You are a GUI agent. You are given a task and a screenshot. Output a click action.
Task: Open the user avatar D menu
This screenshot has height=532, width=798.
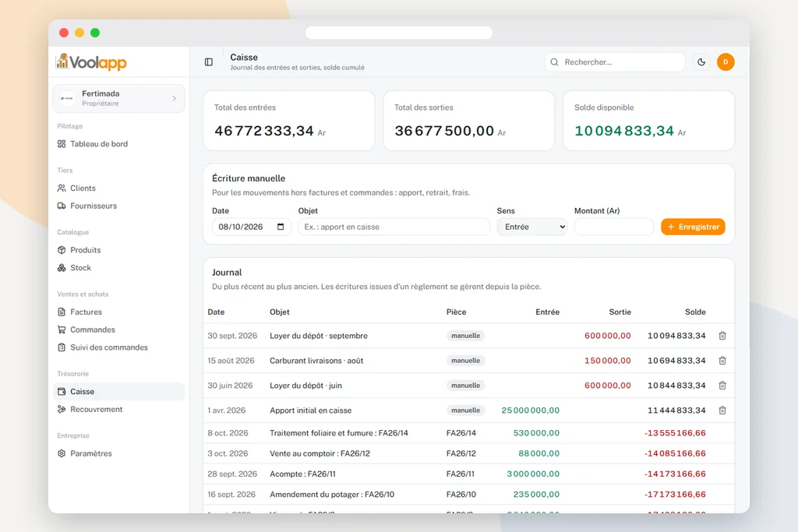click(726, 62)
